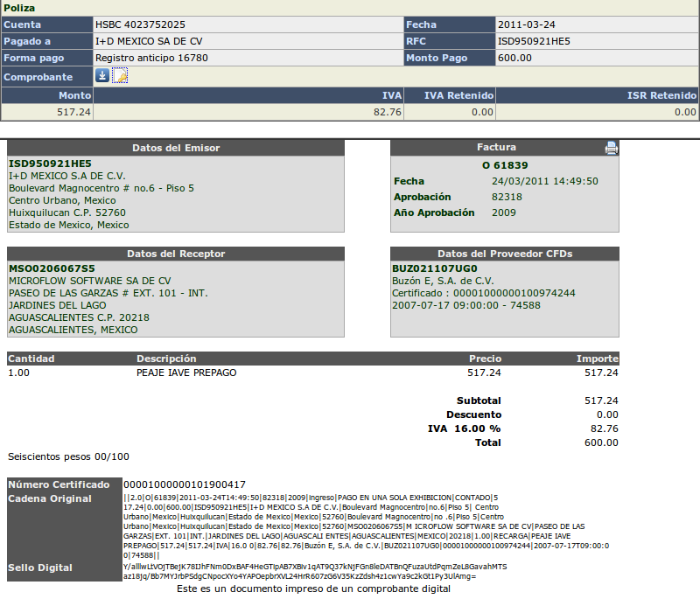Click the Pagado a value I+D MEXICO SA DE CV
The height and width of the screenshot is (599, 700).
[x=149, y=41]
